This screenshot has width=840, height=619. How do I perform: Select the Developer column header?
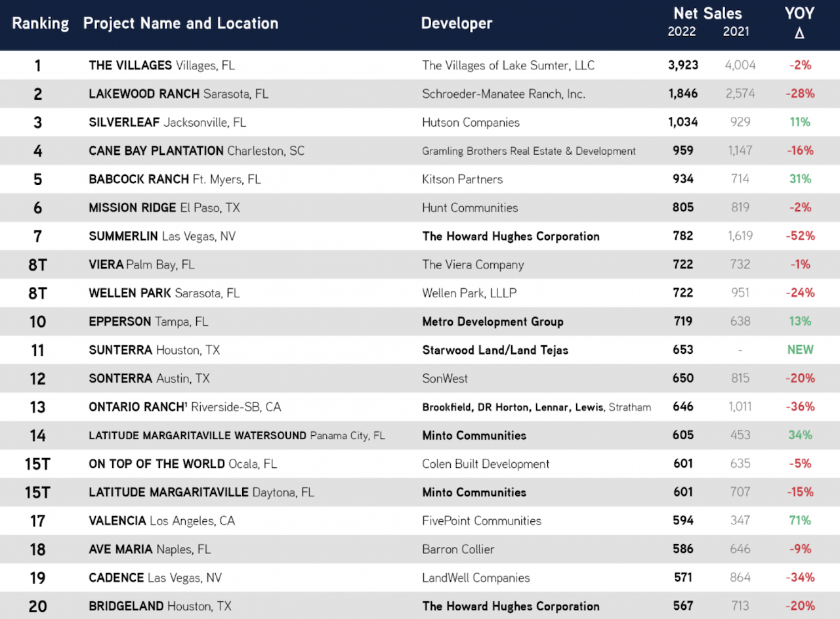[x=456, y=24]
